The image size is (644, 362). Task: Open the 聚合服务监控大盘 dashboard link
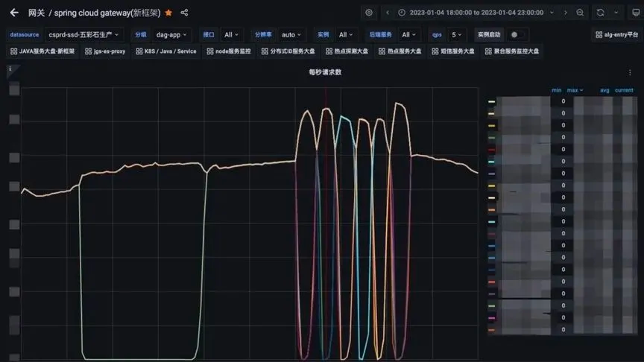(512, 51)
